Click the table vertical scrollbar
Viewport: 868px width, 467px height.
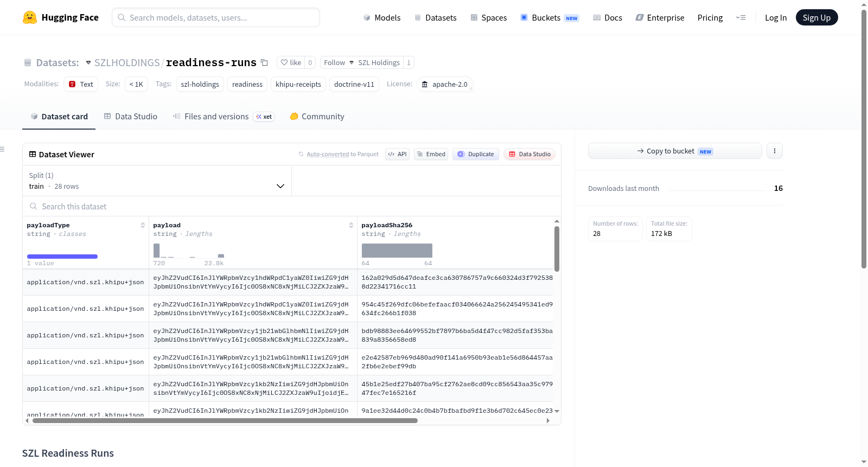pos(557,248)
